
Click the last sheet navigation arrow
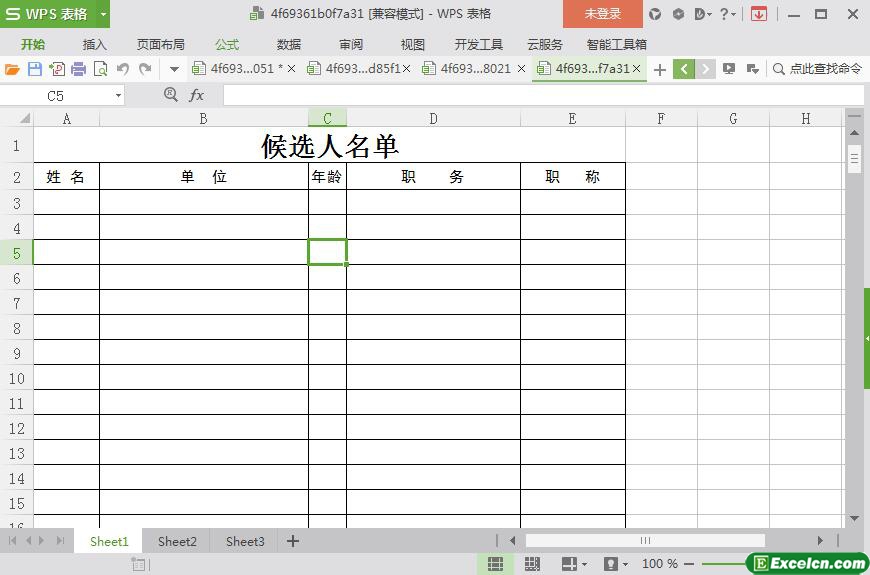click(60, 541)
